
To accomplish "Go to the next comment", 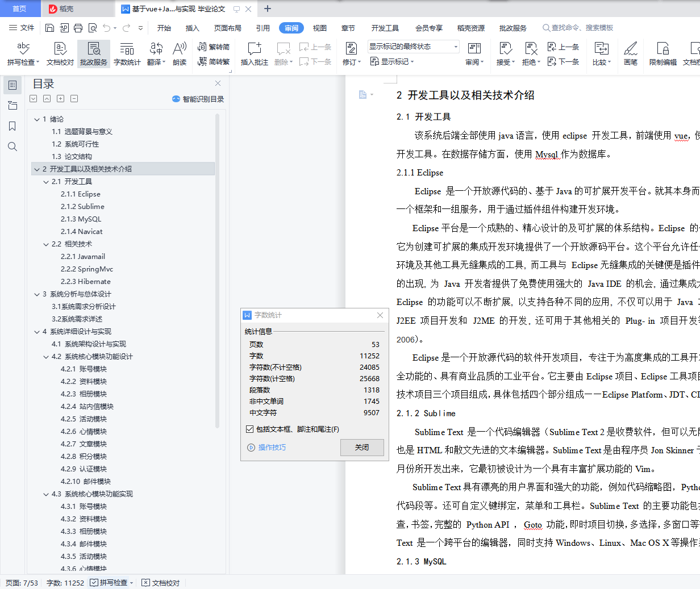I will pos(315,61).
